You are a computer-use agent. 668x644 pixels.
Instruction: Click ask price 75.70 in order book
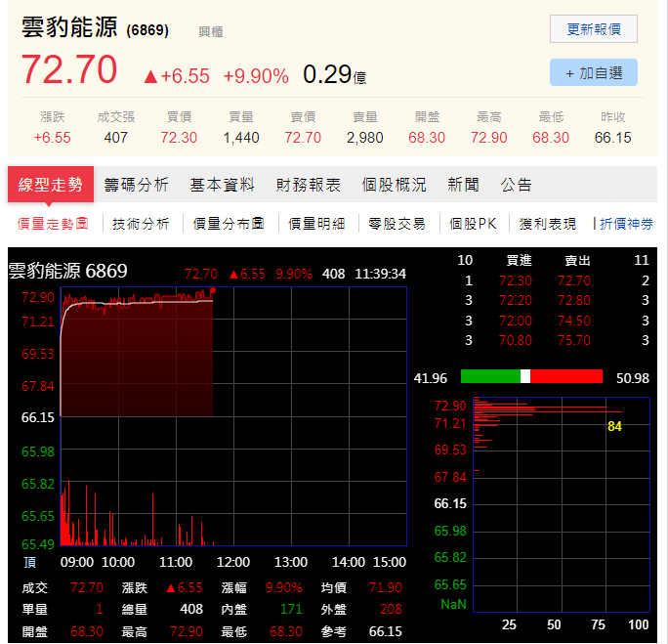click(x=574, y=340)
